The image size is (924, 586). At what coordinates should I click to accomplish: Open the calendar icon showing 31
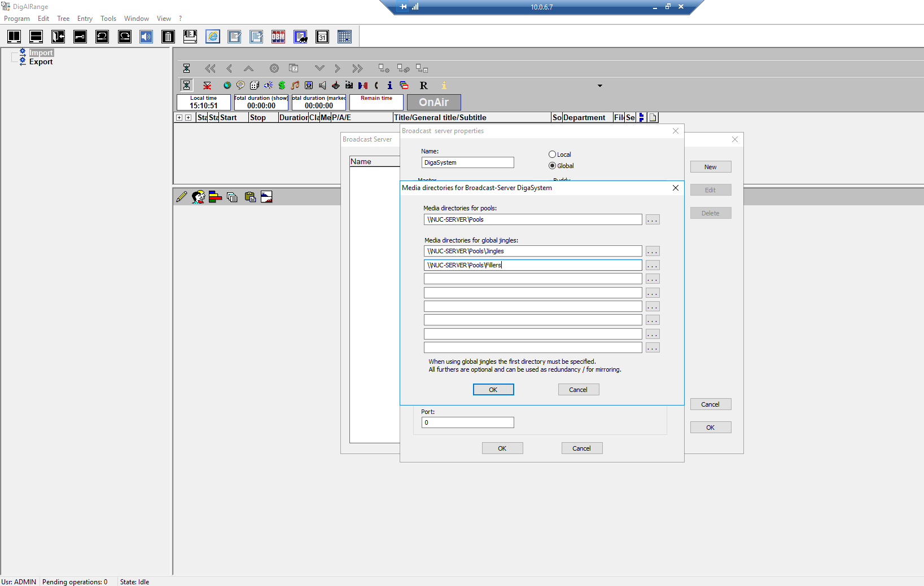322,37
